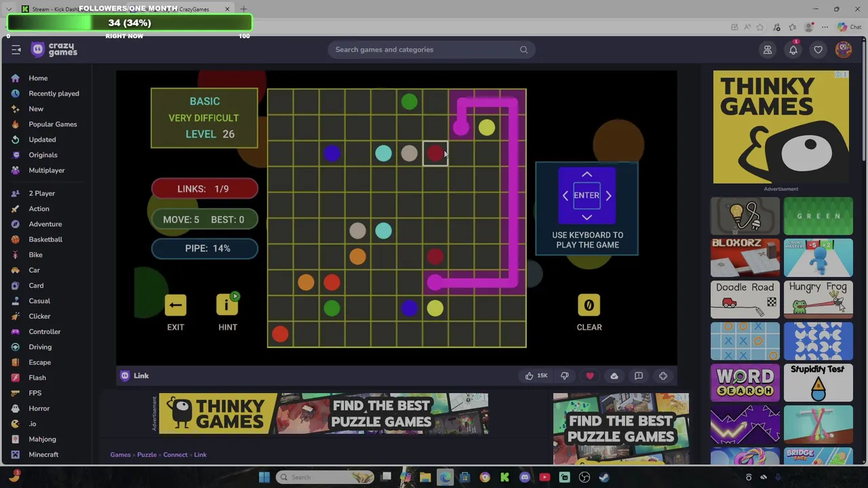Select the red dot in the highlighted cell
868x488 pixels.
[x=435, y=154]
